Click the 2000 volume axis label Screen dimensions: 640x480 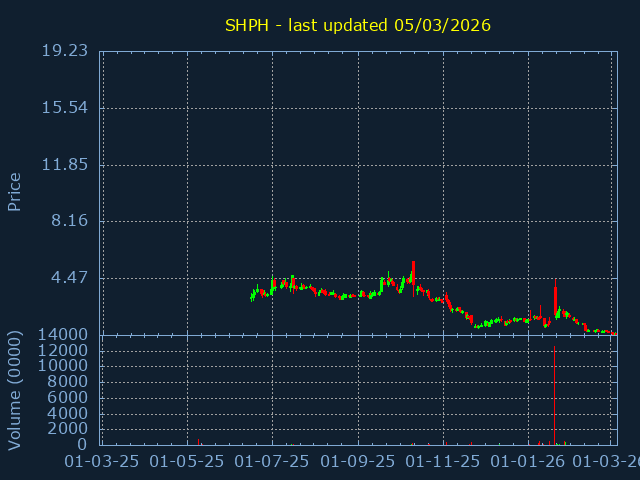(68, 429)
